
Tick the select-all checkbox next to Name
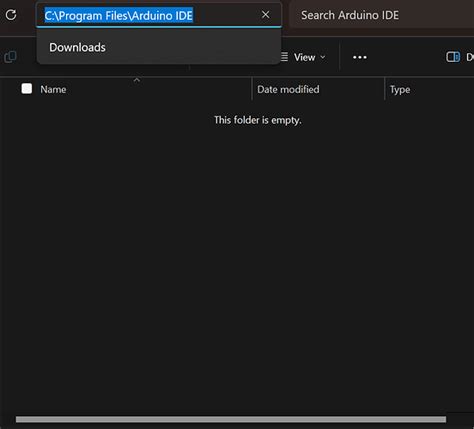coord(27,89)
